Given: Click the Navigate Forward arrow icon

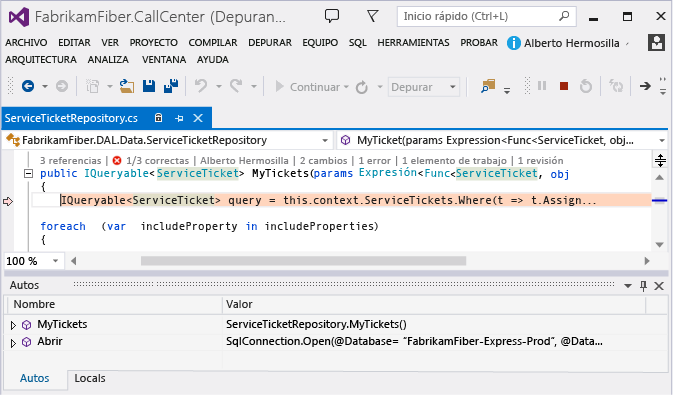Looking at the screenshot, I should tap(62, 86).
